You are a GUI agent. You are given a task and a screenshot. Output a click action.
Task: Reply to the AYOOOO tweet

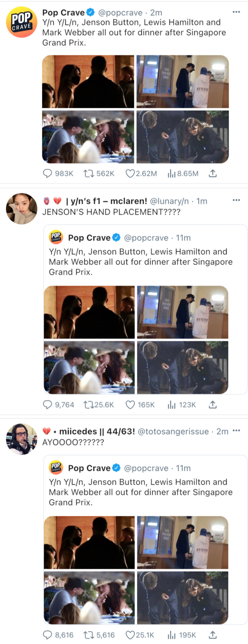tap(47, 635)
